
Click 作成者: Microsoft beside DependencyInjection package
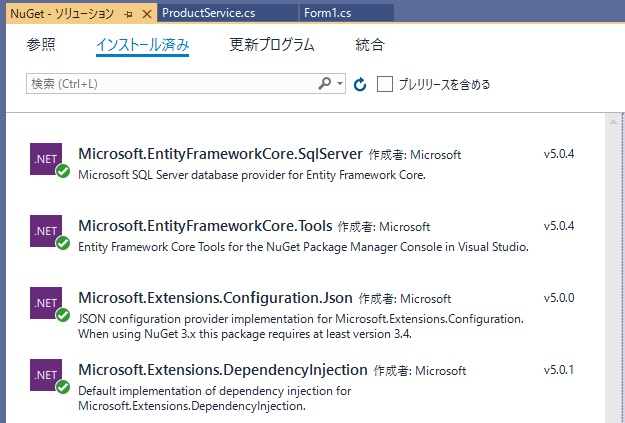tap(420, 371)
